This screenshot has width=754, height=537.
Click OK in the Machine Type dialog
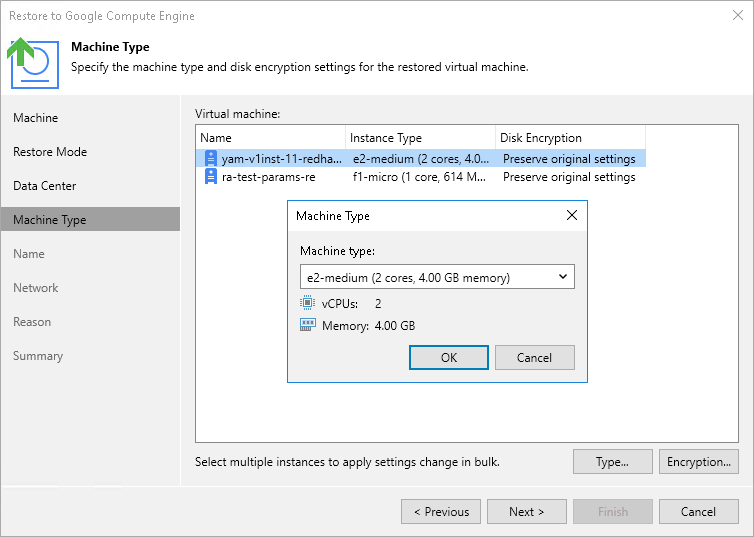pyautogui.click(x=449, y=357)
